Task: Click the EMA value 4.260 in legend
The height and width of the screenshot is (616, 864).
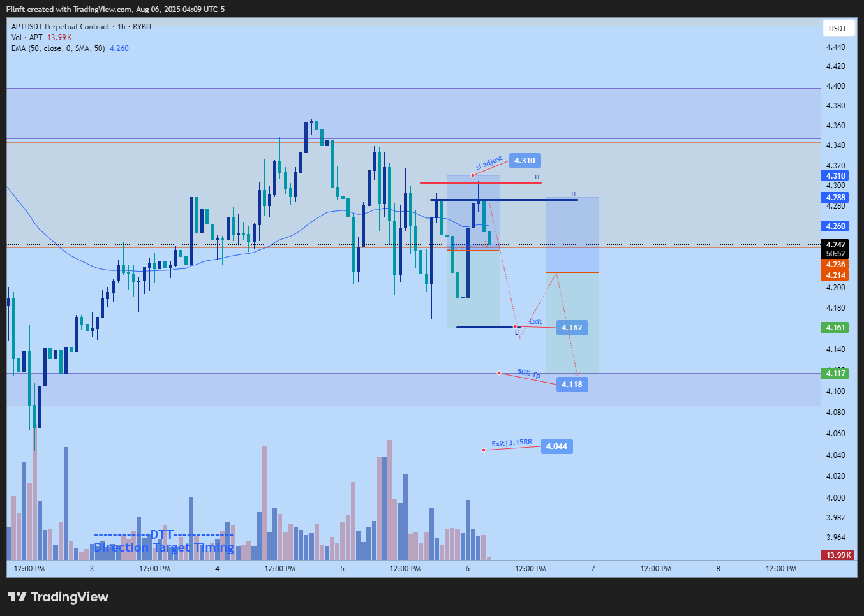Action: [x=119, y=48]
